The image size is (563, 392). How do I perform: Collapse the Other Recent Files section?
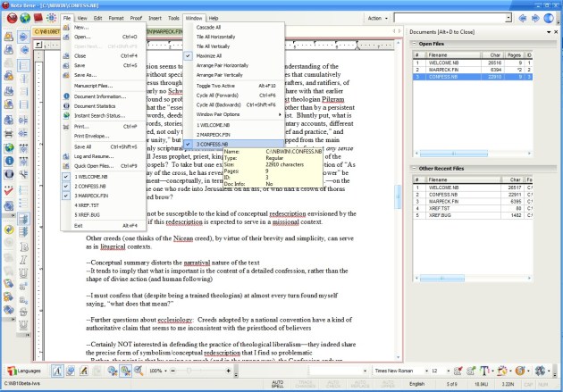click(x=414, y=168)
